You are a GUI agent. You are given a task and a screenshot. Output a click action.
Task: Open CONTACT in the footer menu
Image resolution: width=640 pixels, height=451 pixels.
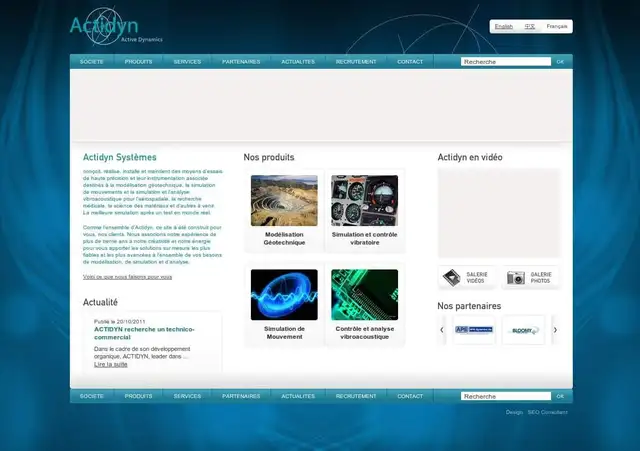[410, 396]
